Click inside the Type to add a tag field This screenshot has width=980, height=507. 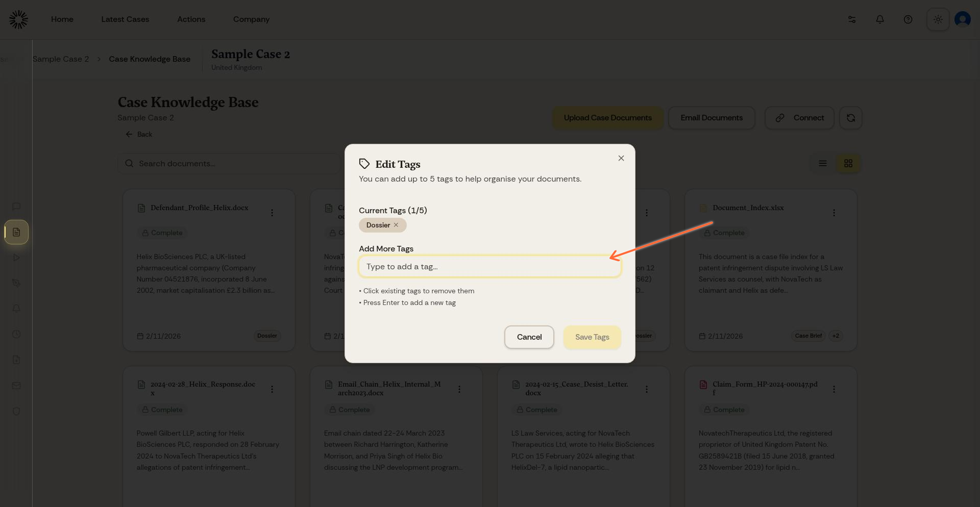point(489,266)
